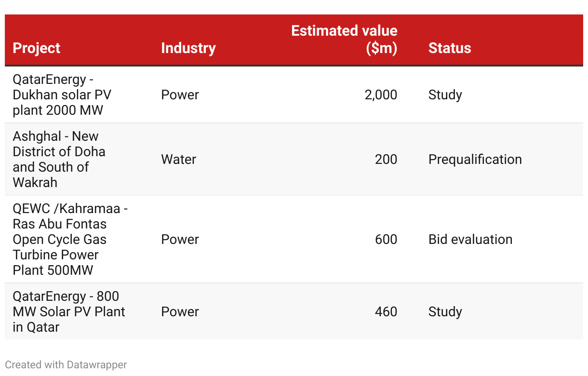This screenshot has height=376, width=588.
Task: Select the 800 MW Solar PV Plant cell
Action: point(69,312)
